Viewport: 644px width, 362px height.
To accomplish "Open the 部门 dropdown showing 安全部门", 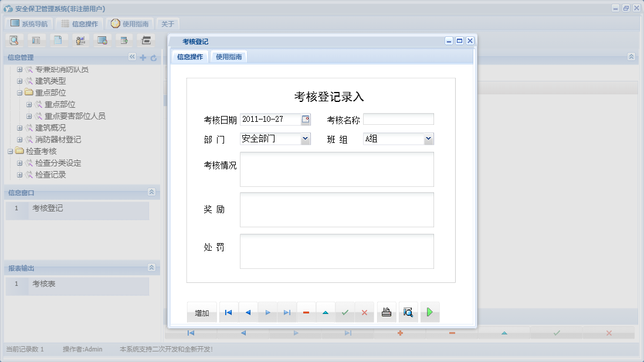I will 306,139.
